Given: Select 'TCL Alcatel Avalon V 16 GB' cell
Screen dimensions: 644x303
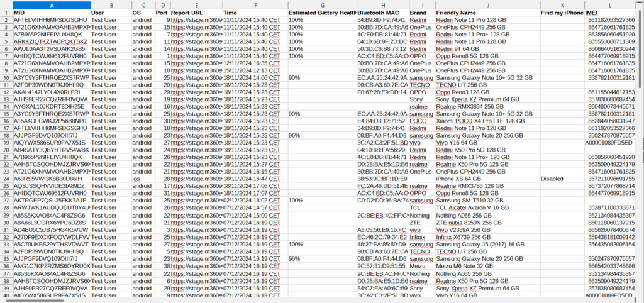Looking at the screenshot, I should tap(487, 207).
